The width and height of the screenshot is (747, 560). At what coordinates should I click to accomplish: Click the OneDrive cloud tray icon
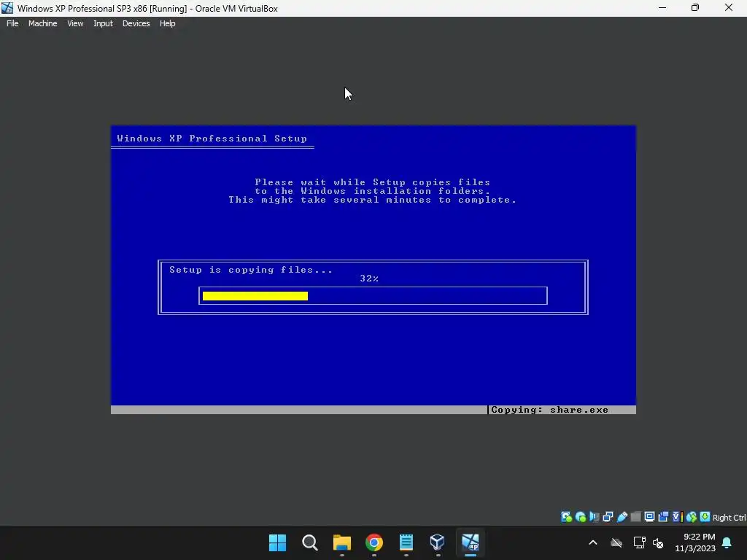point(616,542)
